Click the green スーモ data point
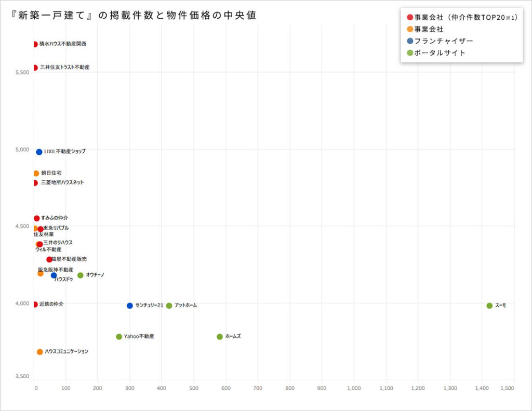The width and height of the screenshot is (532, 411). point(489,306)
